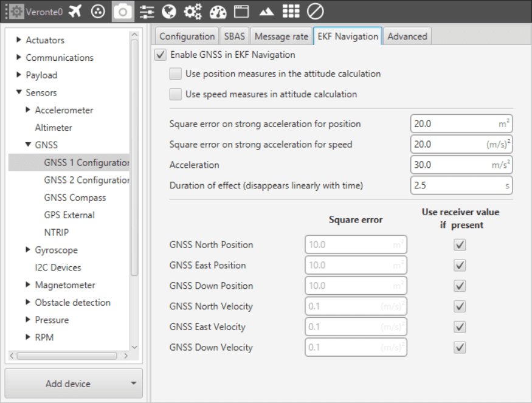Click the toolbar drag handle dots
The image size is (532, 403).
tap(6, 12)
